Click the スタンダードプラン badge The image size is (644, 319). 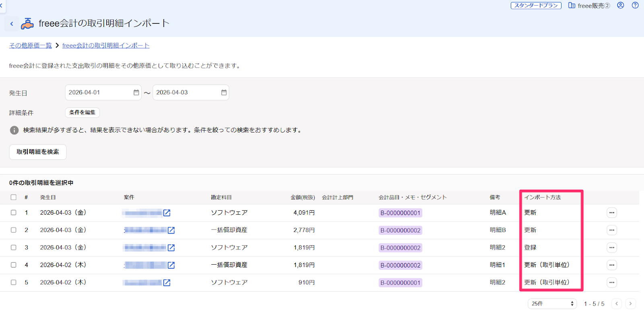tap(536, 5)
